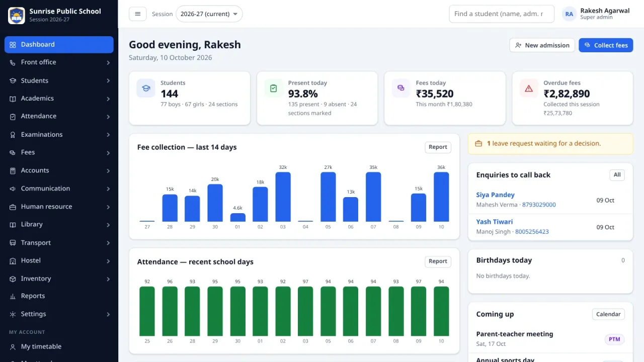Click the Sunrise Public School logo icon
The width and height of the screenshot is (644, 362).
click(17, 16)
